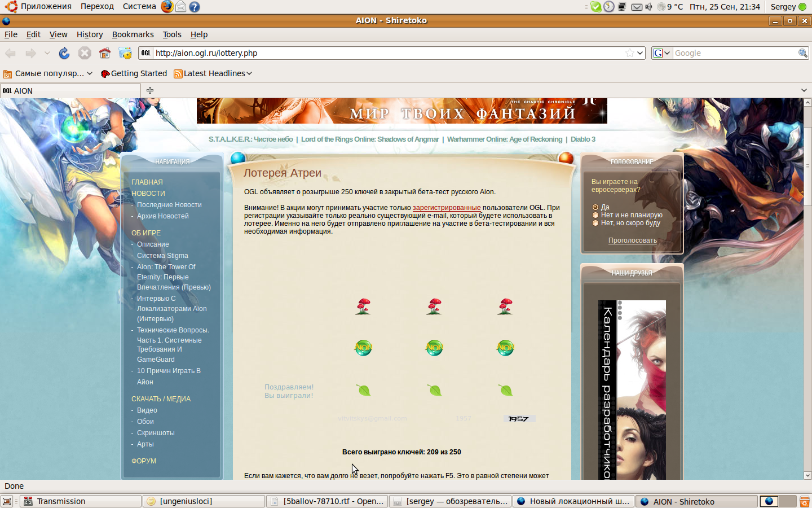Click the green user status indicator
The image size is (812, 508).
(802, 7)
